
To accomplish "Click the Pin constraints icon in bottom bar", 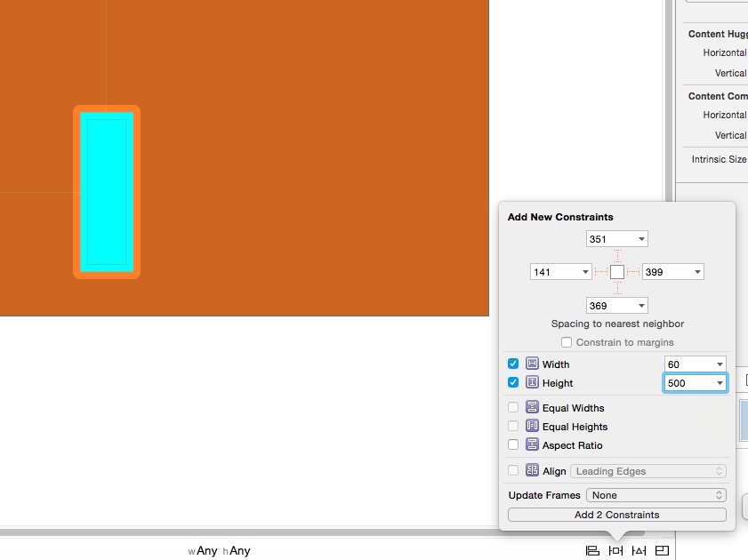I will [615, 551].
